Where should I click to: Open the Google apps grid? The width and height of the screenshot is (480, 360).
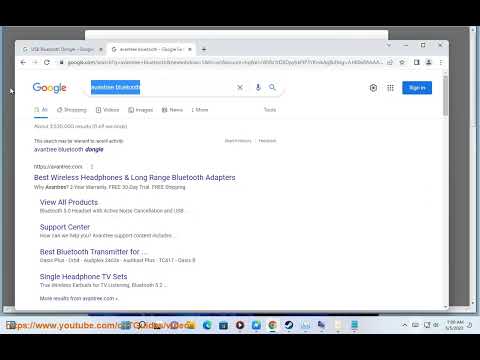point(390,88)
